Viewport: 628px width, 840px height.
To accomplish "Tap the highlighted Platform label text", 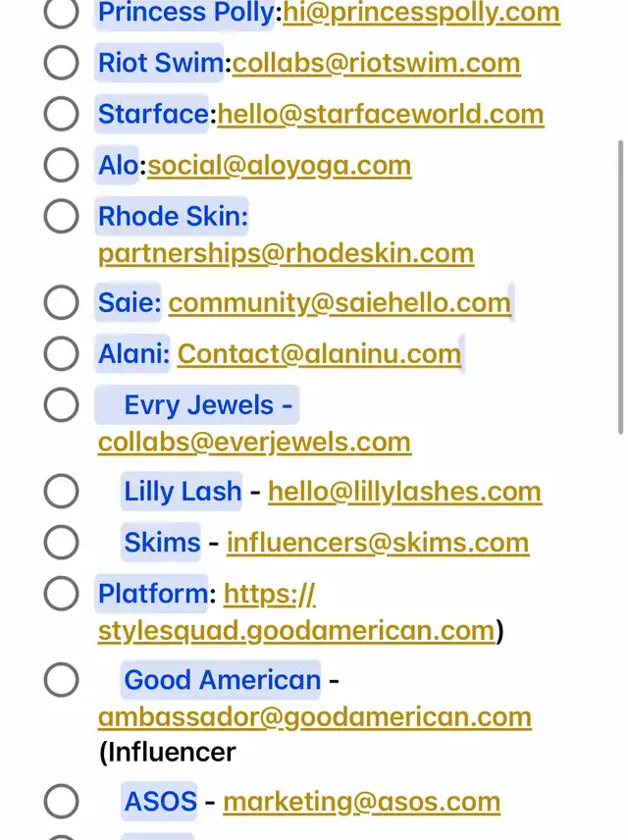I will pyautogui.click(x=153, y=593).
